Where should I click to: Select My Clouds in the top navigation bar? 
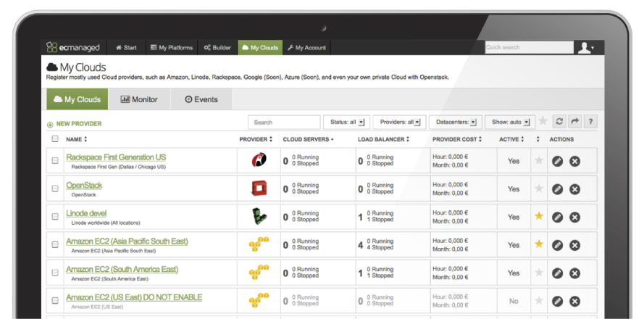point(260,48)
